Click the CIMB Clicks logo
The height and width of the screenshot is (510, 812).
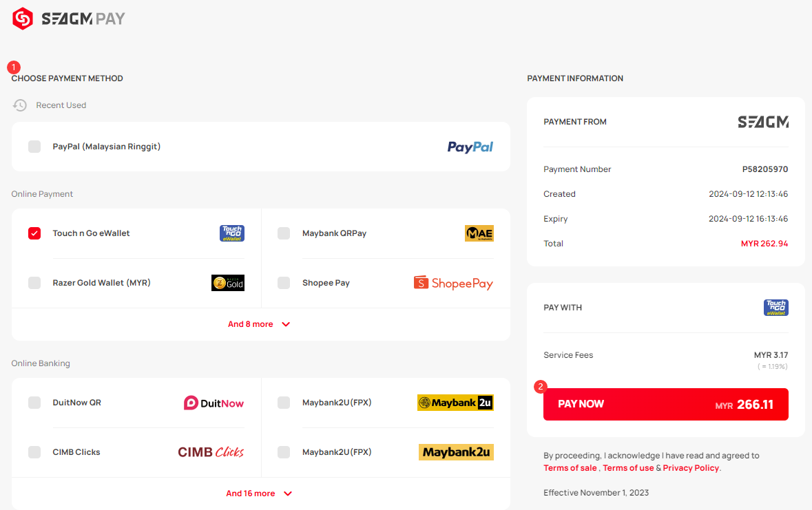(x=211, y=452)
